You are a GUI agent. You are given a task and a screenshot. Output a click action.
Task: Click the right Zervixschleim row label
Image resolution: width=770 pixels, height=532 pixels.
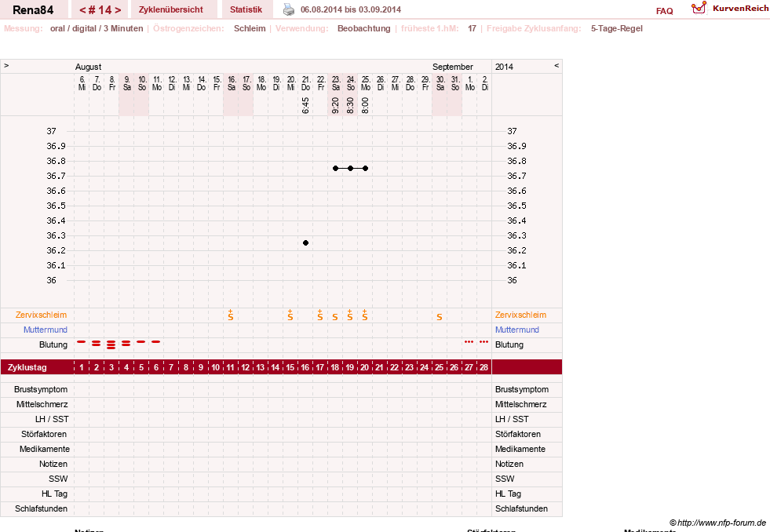click(520, 315)
